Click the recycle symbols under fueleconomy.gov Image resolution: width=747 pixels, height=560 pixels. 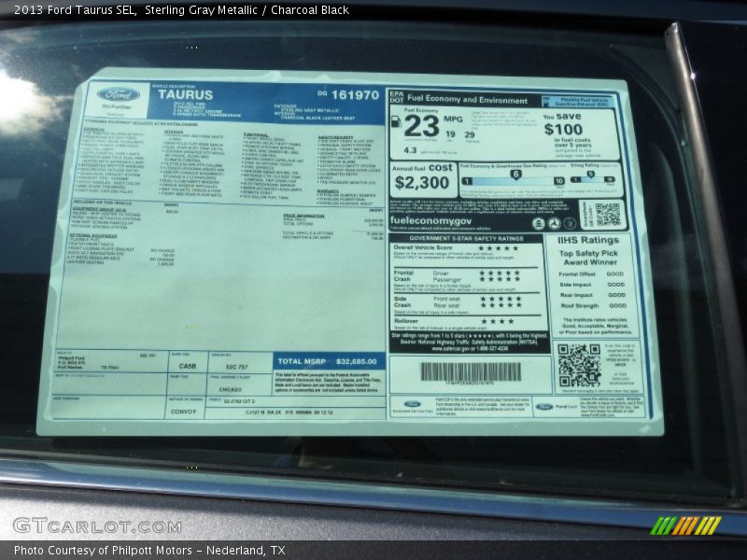pos(553,225)
